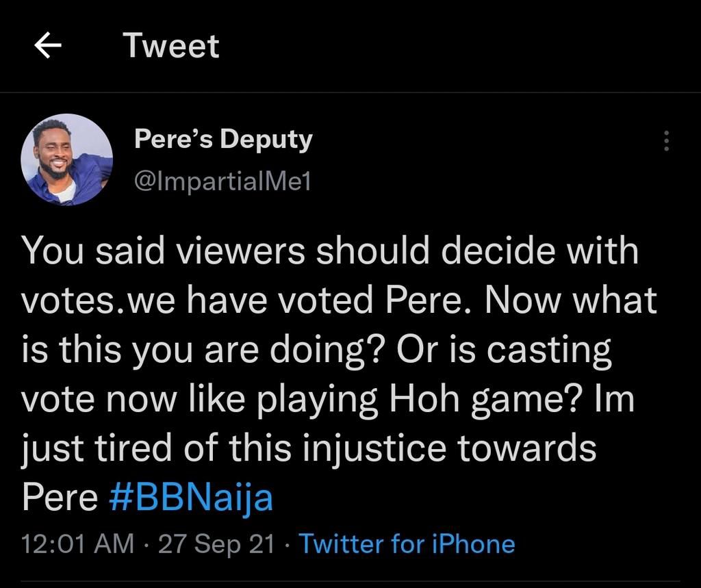Click the Tweet header title
This screenshot has height=588, width=701.
coord(170,45)
